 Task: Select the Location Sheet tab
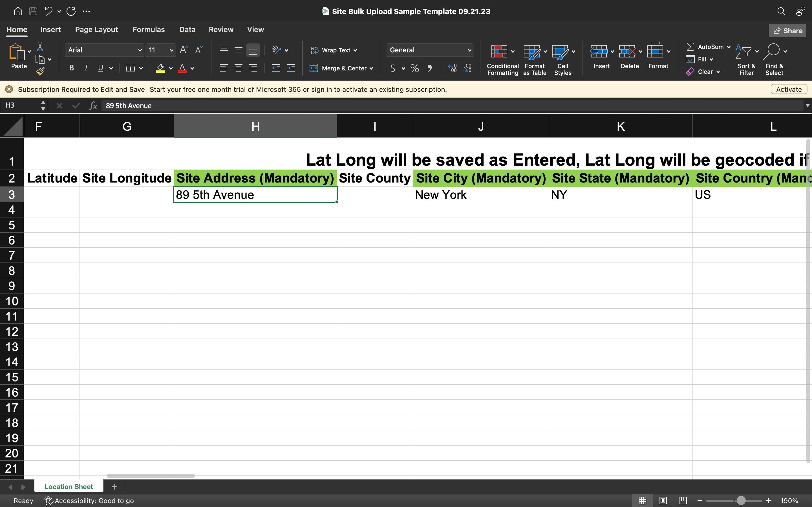tap(69, 486)
